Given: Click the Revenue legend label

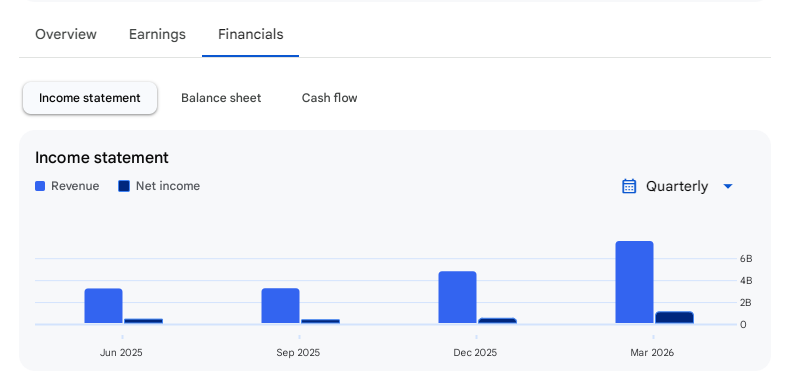Looking at the screenshot, I should 75,186.
